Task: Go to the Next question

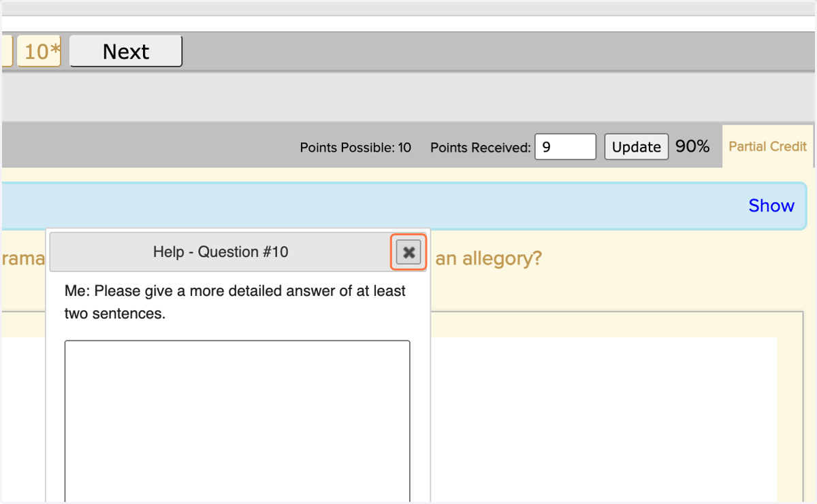Action: click(x=126, y=52)
